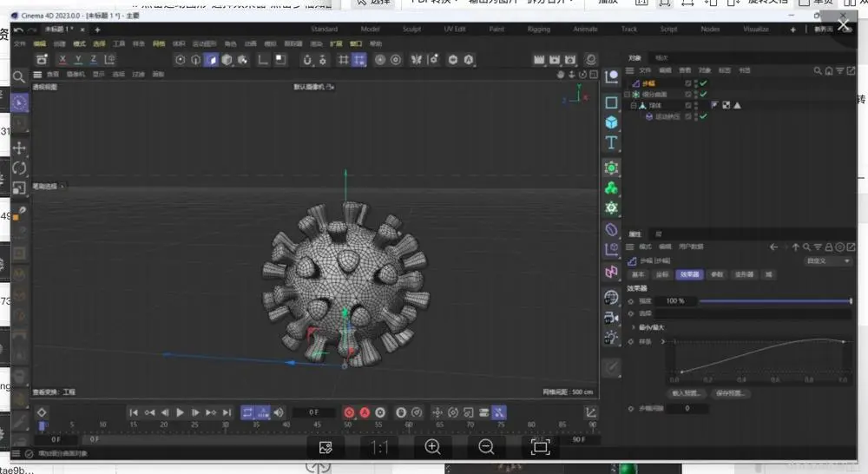Click the 强度 strength slider
The height and width of the screenshot is (474, 868).
click(x=775, y=301)
